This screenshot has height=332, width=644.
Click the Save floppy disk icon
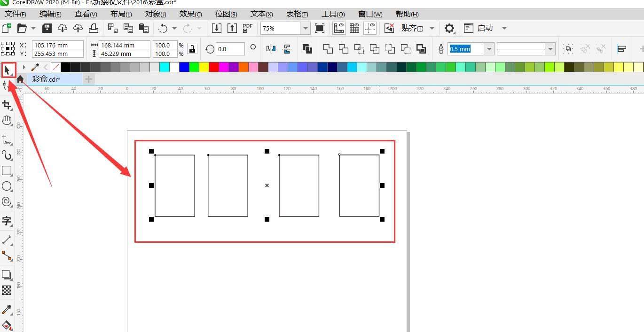point(47,28)
